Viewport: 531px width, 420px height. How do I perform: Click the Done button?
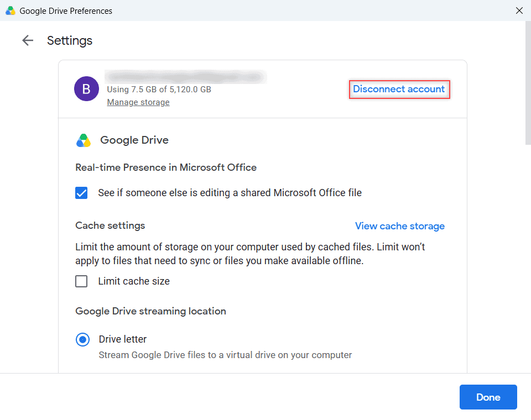[x=488, y=397]
